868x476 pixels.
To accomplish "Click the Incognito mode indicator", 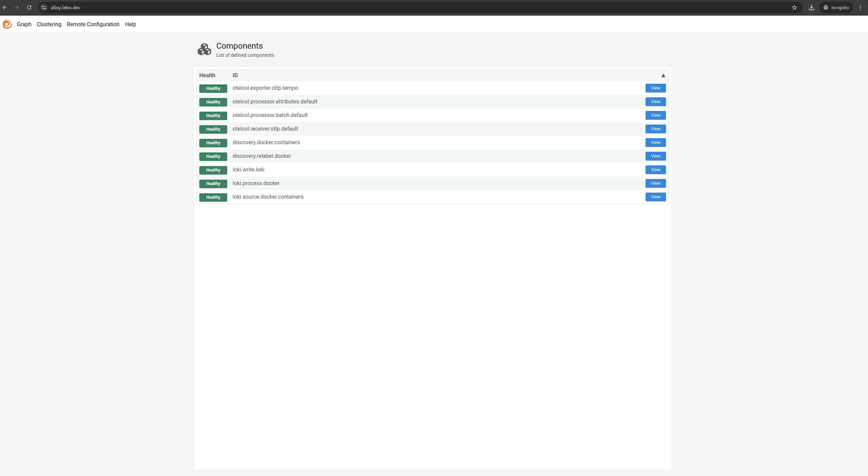I will click(x=836, y=7).
